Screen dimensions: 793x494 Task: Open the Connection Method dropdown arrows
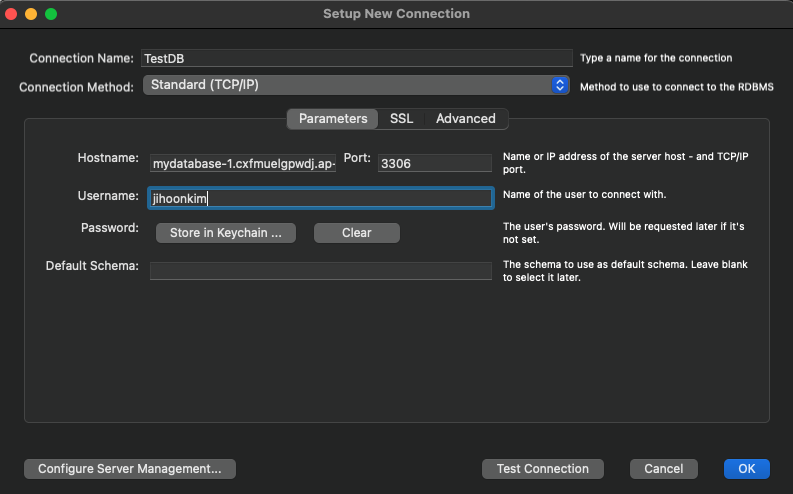[x=559, y=85]
